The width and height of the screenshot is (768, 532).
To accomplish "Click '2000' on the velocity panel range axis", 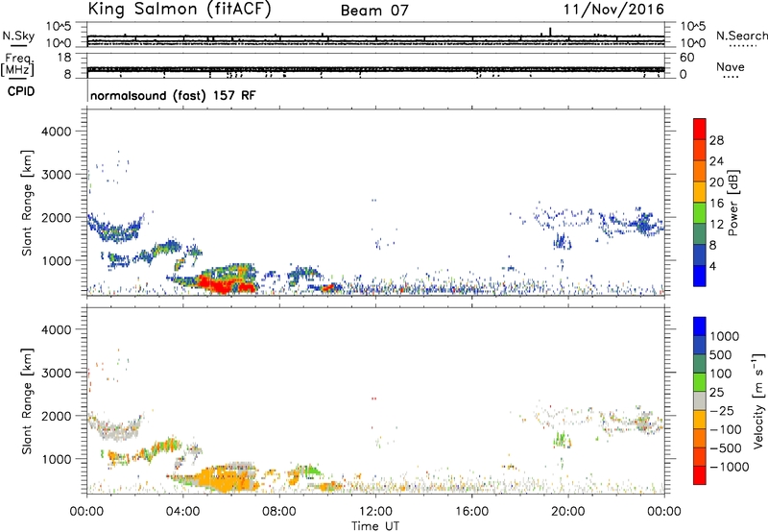I will tap(57, 416).
